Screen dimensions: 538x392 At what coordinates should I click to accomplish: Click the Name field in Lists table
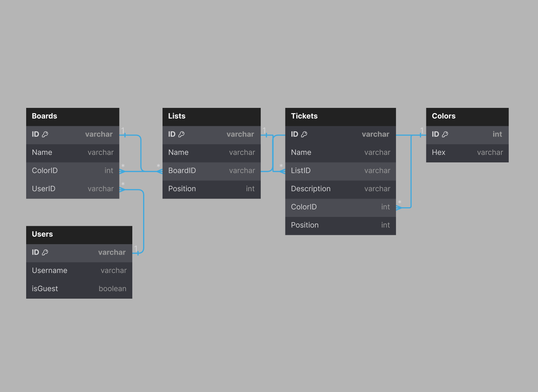coord(211,153)
